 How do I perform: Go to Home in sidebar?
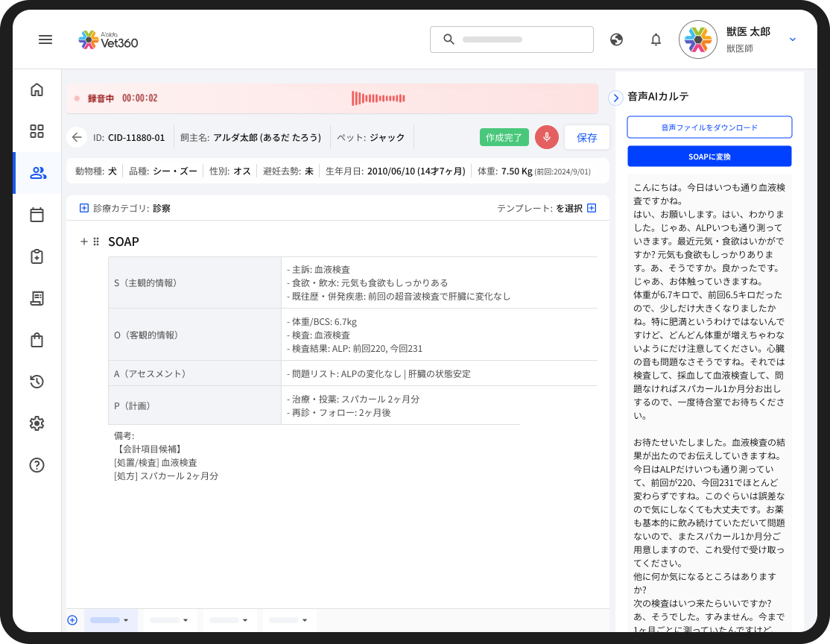tap(37, 89)
